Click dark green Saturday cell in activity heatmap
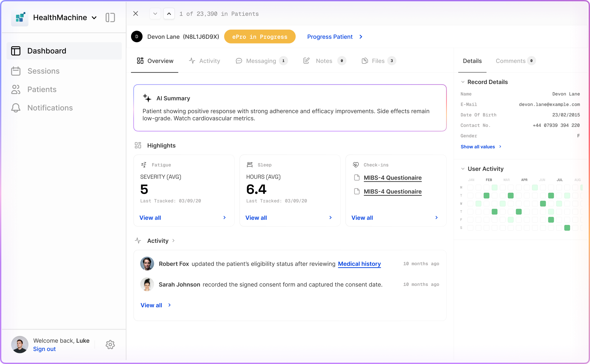This screenshot has height=364, width=590. click(x=567, y=228)
